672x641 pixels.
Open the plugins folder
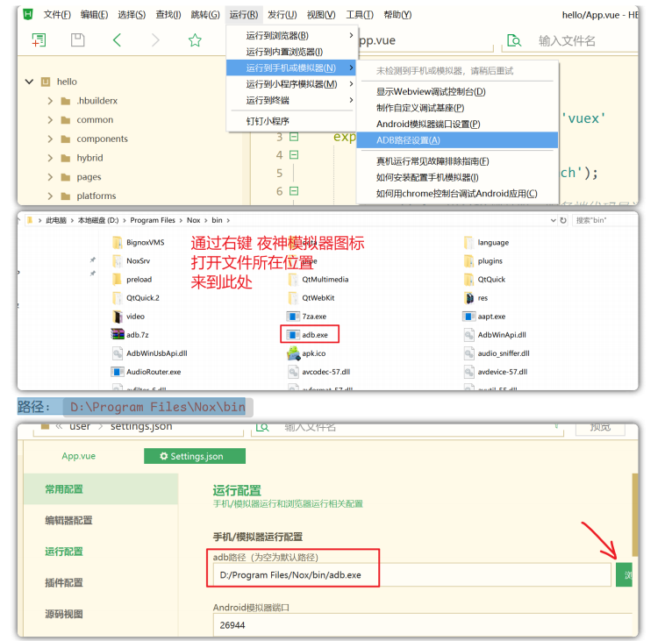(483, 261)
